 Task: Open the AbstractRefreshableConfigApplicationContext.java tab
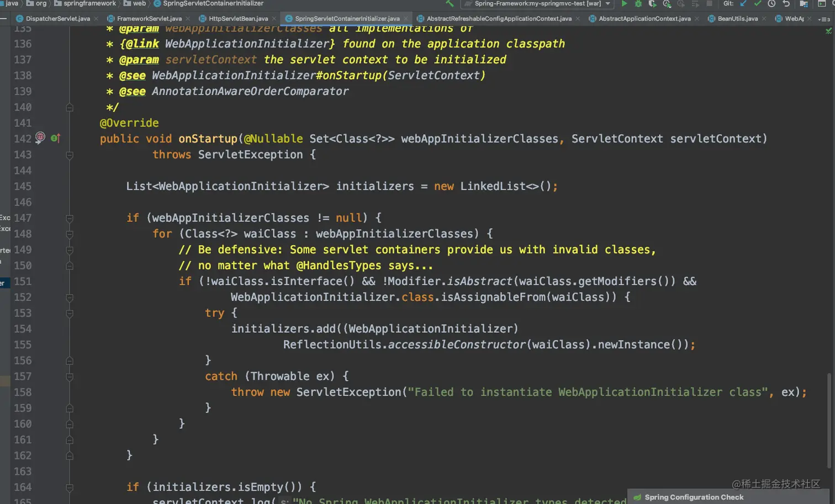pos(499,19)
